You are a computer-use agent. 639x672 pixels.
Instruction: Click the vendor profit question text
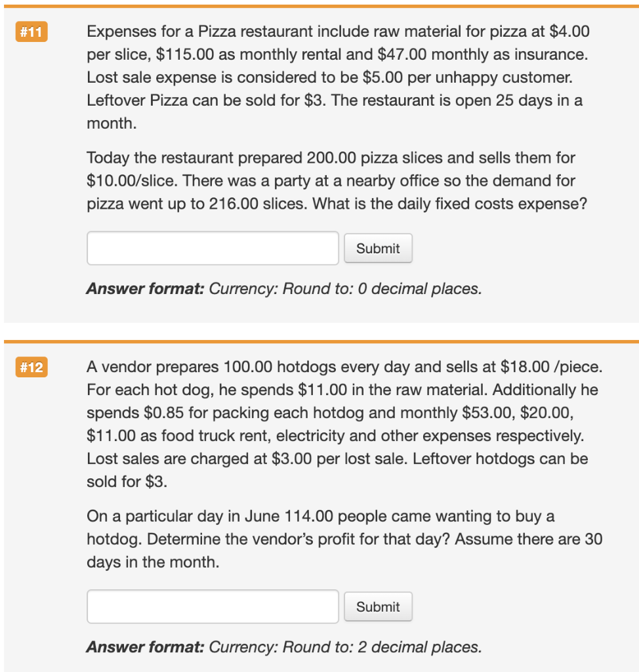coord(328,539)
